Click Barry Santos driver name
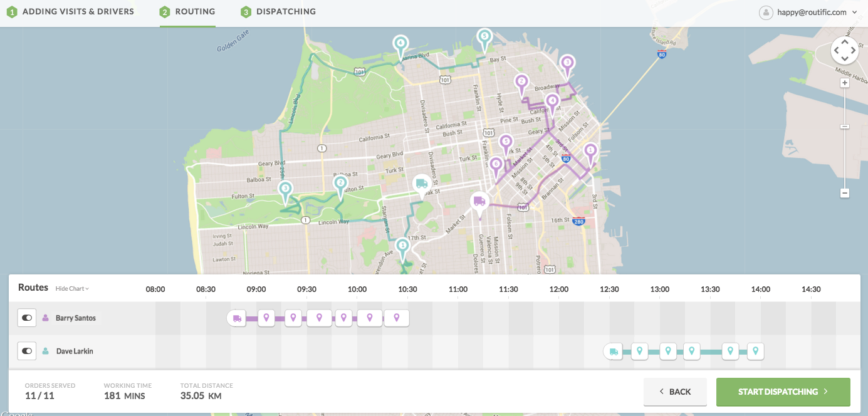The width and height of the screenshot is (868, 416). click(x=76, y=318)
